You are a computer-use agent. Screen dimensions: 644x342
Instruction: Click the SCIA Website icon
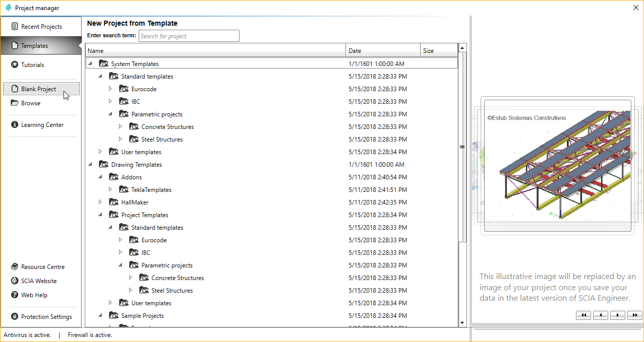(x=15, y=281)
